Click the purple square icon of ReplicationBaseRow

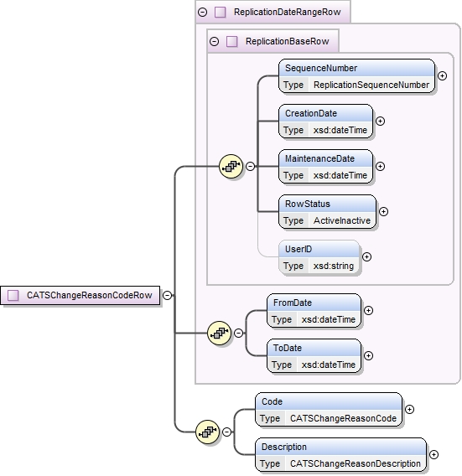[231, 41]
